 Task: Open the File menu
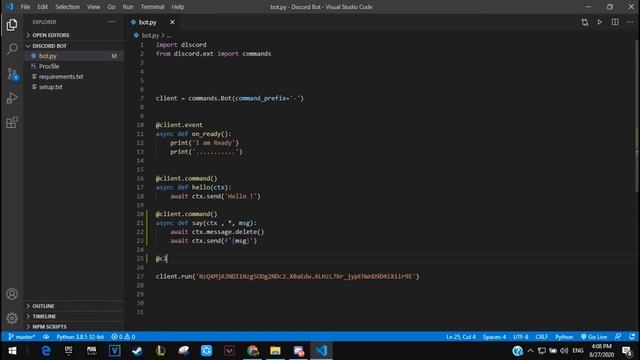[x=25, y=7]
